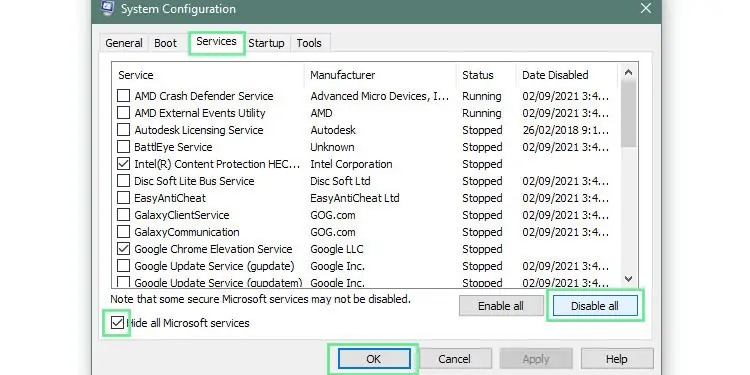Confirm with the OK button

374,359
